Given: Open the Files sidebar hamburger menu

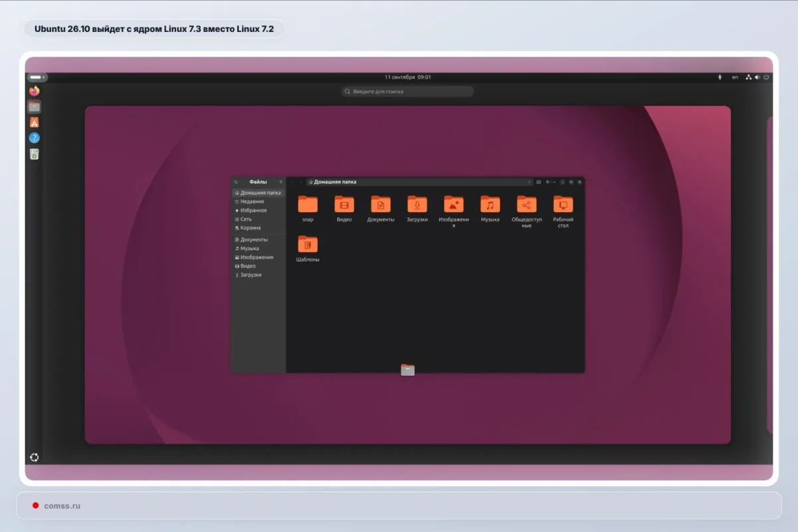Looking at the screenshot, I should 281,182.
